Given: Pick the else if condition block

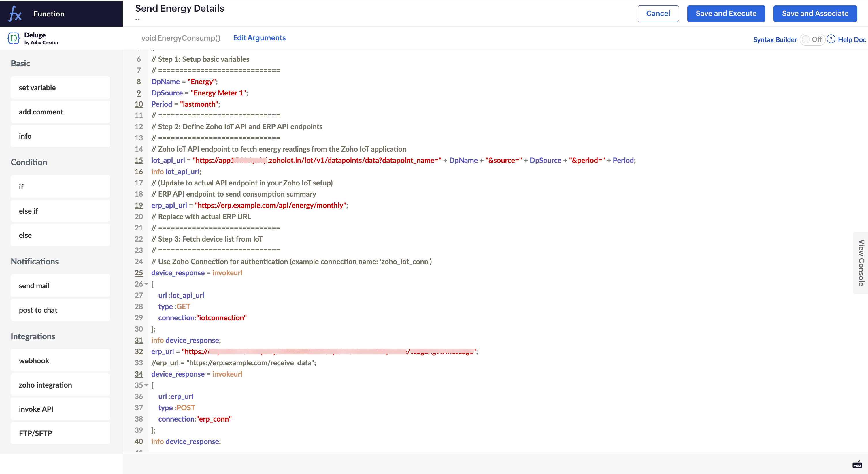Looking at the screenshot, I should tap(60, 211).
